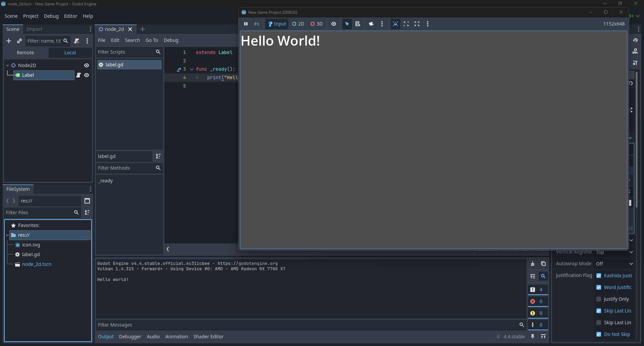Click the camera override icon in game toolbar
The height and width of the screenshot is (346, 644).
[x=371, y=24]
